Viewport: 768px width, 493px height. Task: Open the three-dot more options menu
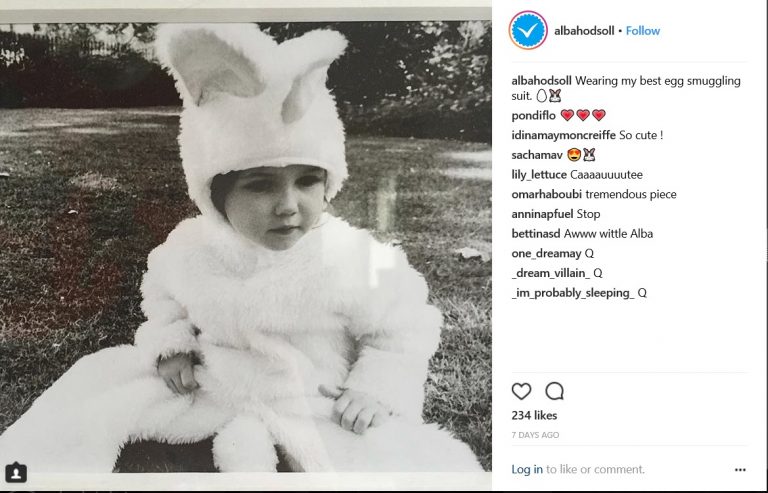tap(740, 470)
